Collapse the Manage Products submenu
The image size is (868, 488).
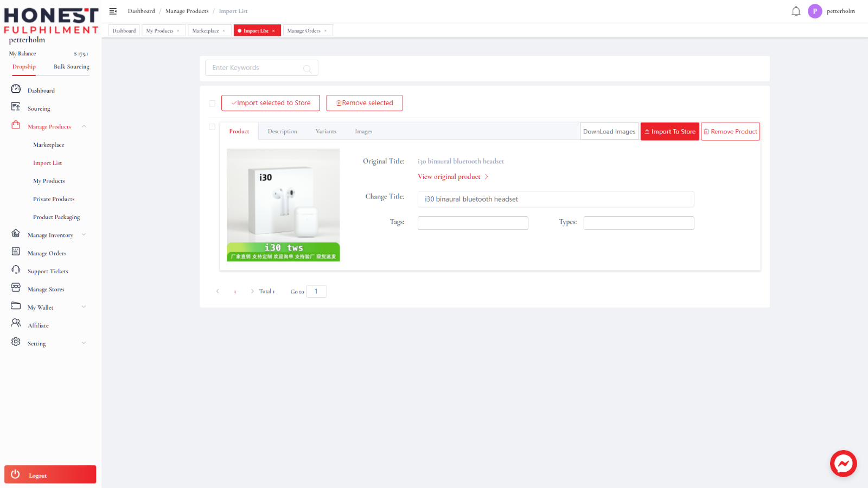(84, 126)
